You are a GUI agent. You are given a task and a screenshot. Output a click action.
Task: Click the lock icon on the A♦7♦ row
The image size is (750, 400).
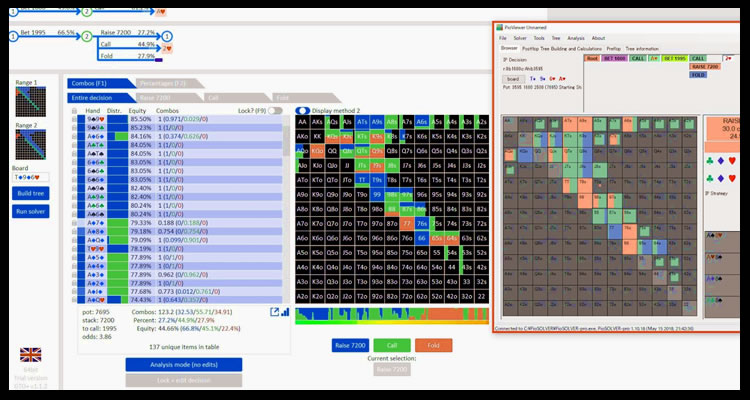point(74,223)
